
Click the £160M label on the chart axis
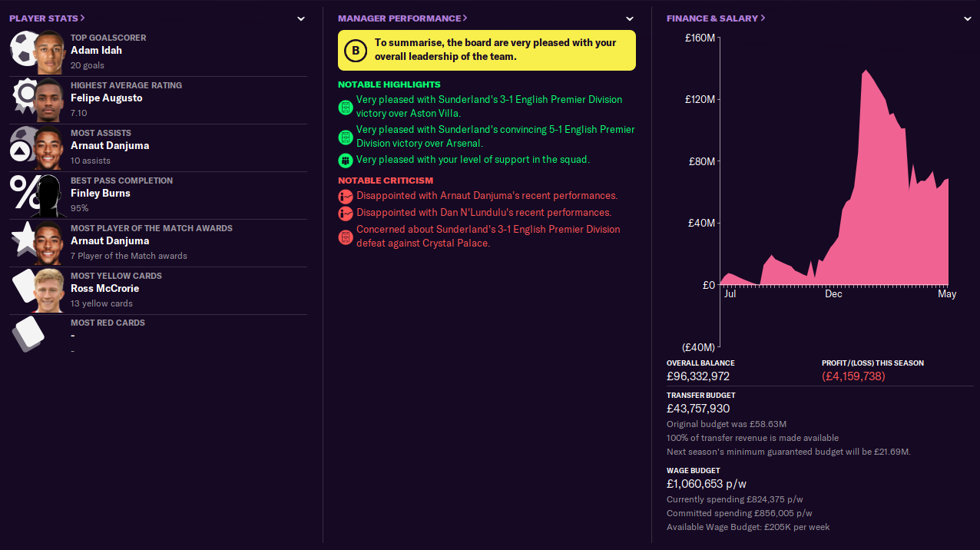tap(700, 38)
